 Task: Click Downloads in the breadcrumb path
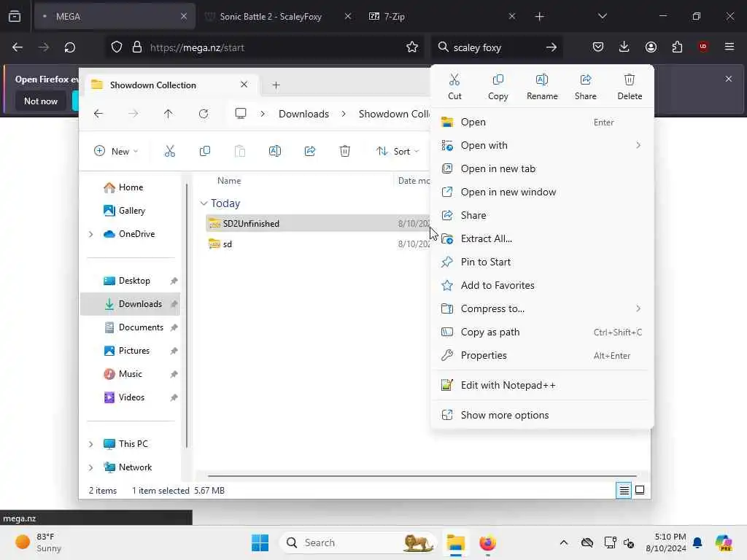304,114
